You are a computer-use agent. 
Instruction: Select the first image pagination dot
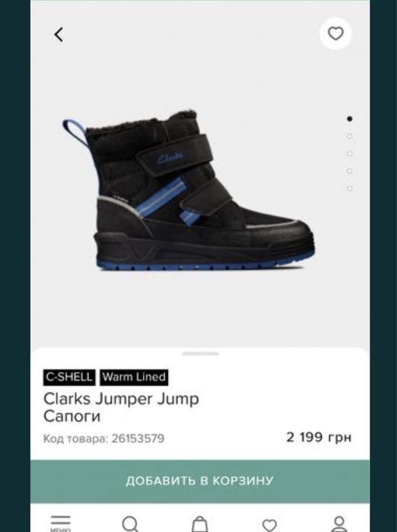pyautogui.click(x=349, y=119)
